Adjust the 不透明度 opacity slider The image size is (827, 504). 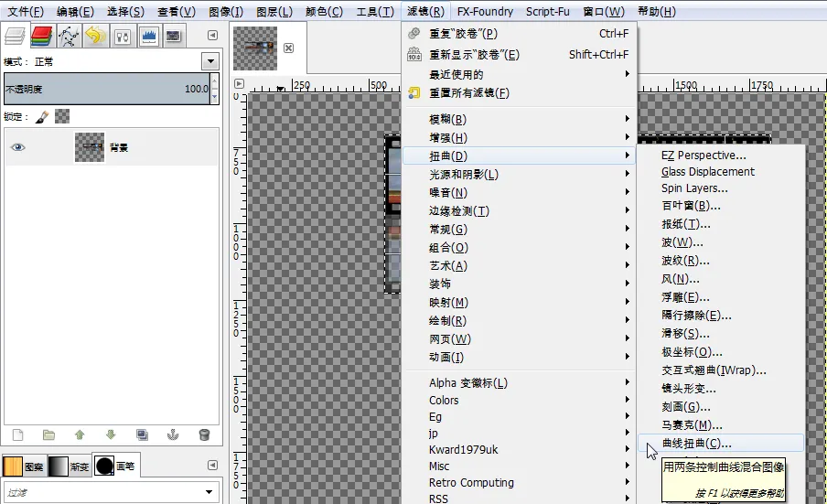(107, 89)
